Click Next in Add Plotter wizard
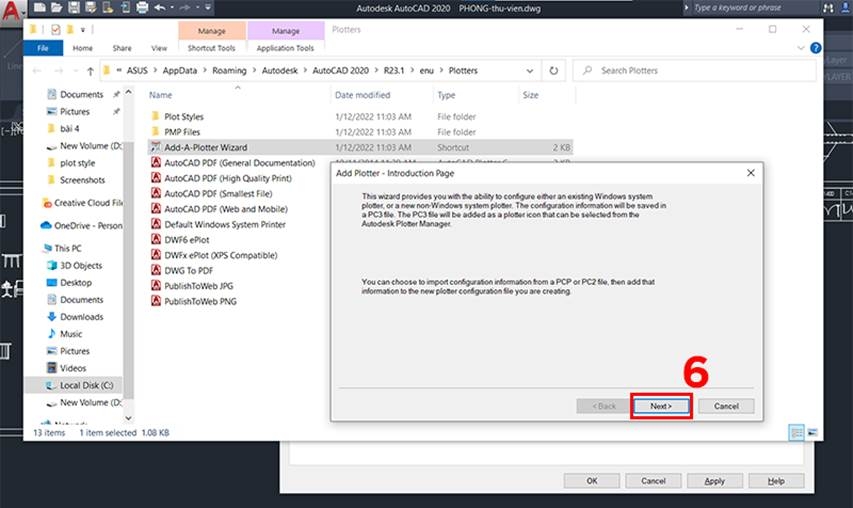This screenshot has width=853, height=508. [661, 406]
